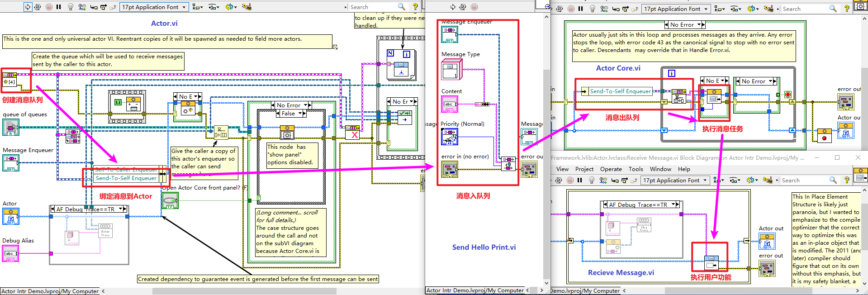Open font dropdown in Actor Core toolbar

[x=676, y=9]
